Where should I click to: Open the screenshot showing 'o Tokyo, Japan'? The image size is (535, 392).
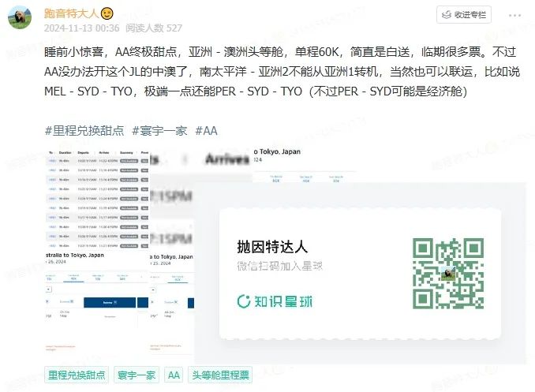tap(305, 166)
